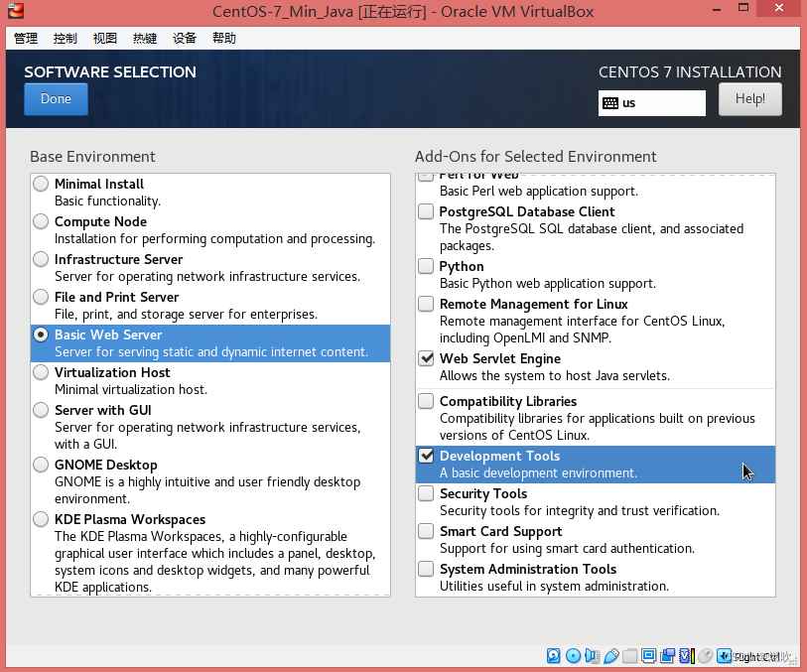Open the 视图 menu
807x672 pixels.
[x=105, y=38]
